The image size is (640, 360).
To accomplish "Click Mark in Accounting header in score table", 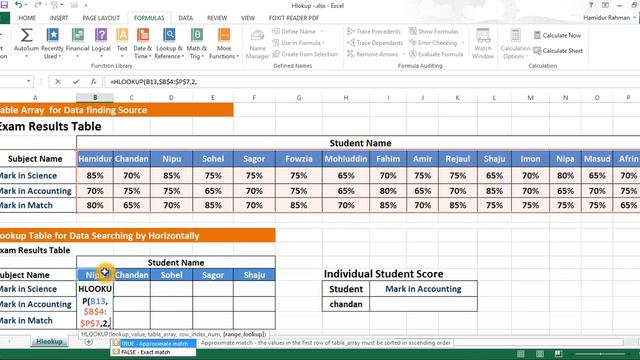I will [x=423, y=289].
